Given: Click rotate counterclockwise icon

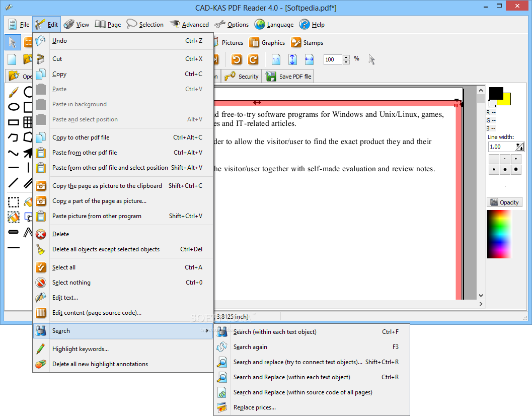Looking at the screenshot, I should pyautogui.click(x=237, y=60).
